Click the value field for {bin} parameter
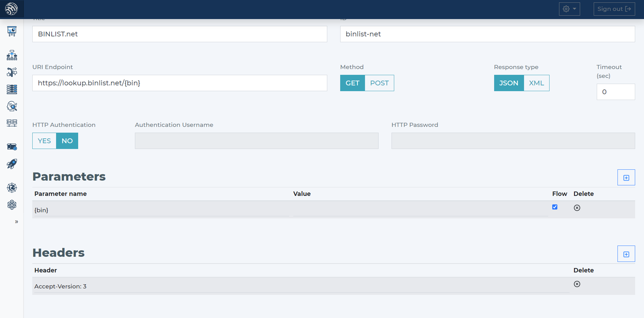 coord(421,210)
